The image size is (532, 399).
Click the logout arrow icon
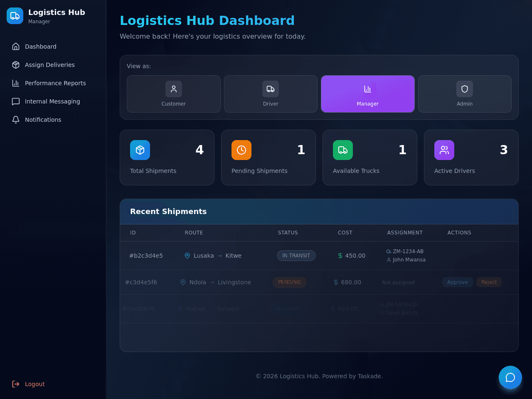click(x=16, y=384)
